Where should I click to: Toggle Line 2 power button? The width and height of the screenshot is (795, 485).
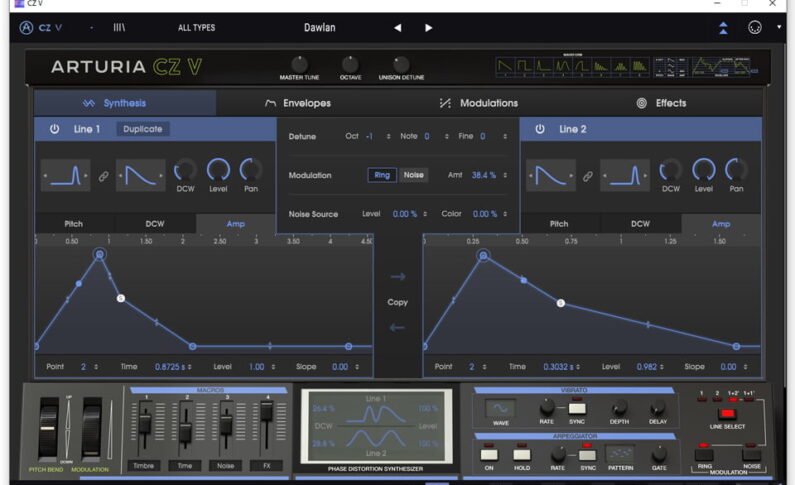tap(540, 129)
